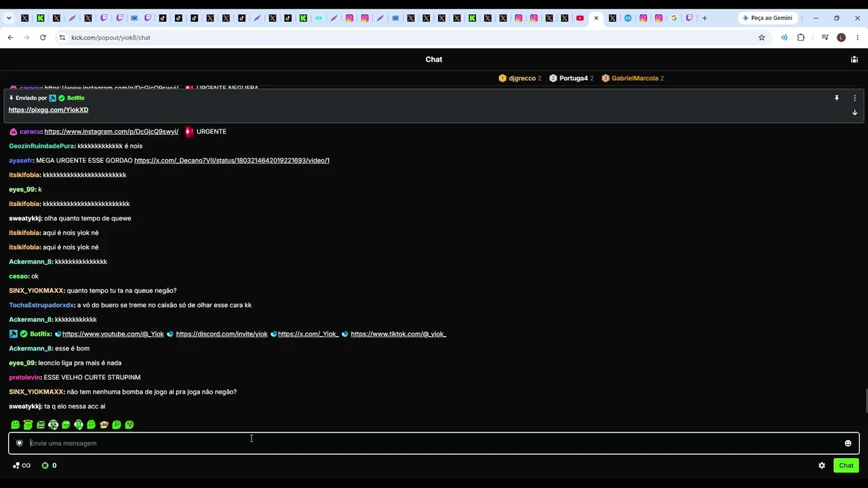Insert the red-brown emote in quick row

[x=104, y=425]
